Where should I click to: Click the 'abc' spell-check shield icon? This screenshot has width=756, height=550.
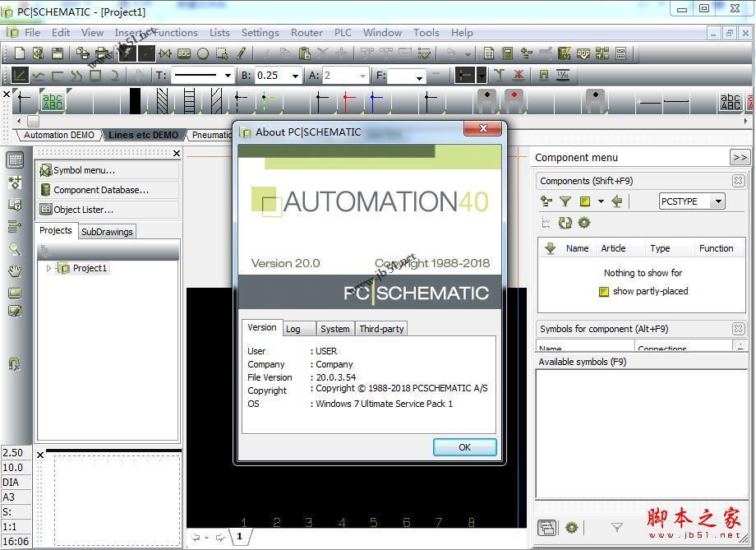[583, 53]
